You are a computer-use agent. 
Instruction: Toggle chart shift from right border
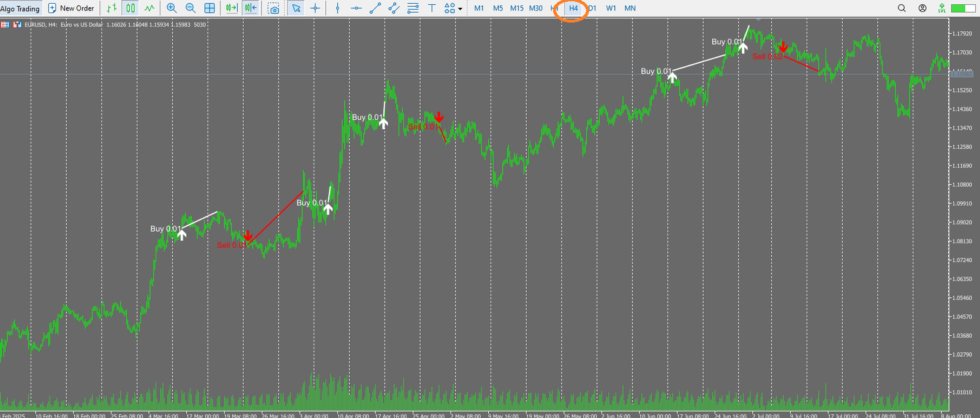point(251,8)
